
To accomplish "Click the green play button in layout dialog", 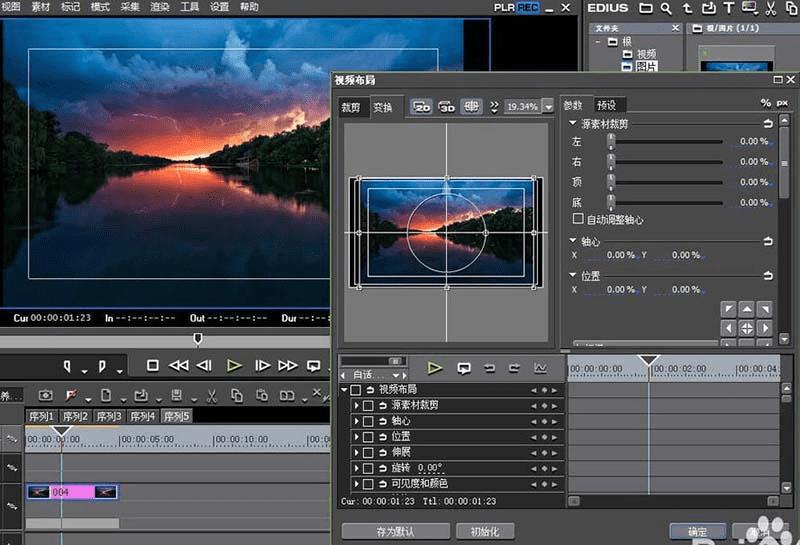I will pyautogui.click(x=435, y=367).
